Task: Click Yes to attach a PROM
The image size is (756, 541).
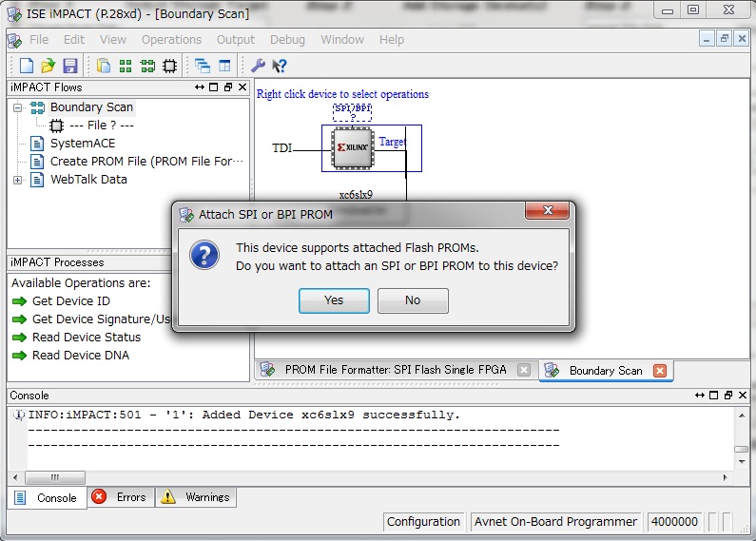Action: 334,300
